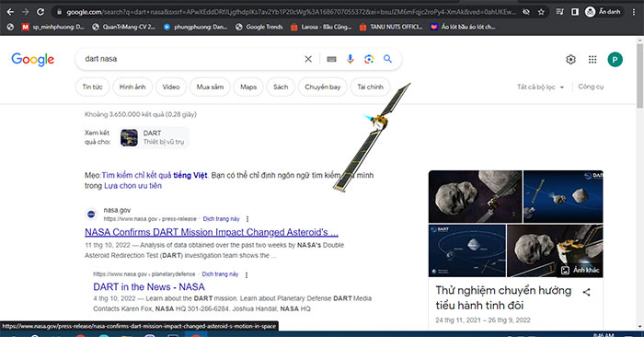Click the Google logo
Viewport: 644px width, 337px height.
coord(33,60)
